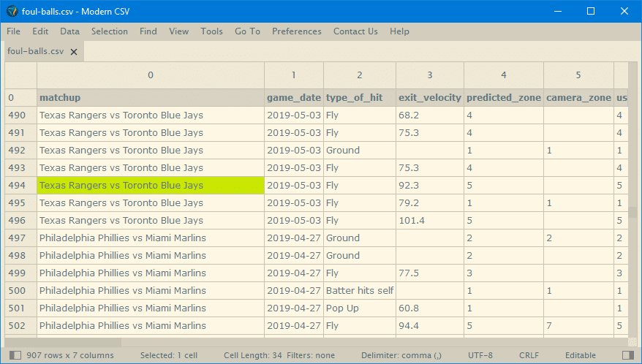This screenshot has width=642, height=364.
Task: Select exit velocity cell 60.8
Action: point(430,308)
